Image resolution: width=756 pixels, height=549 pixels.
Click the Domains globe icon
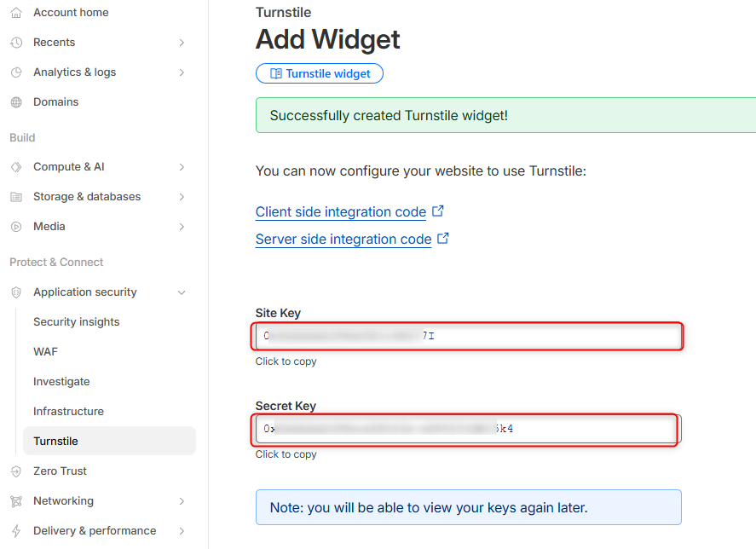15,102
